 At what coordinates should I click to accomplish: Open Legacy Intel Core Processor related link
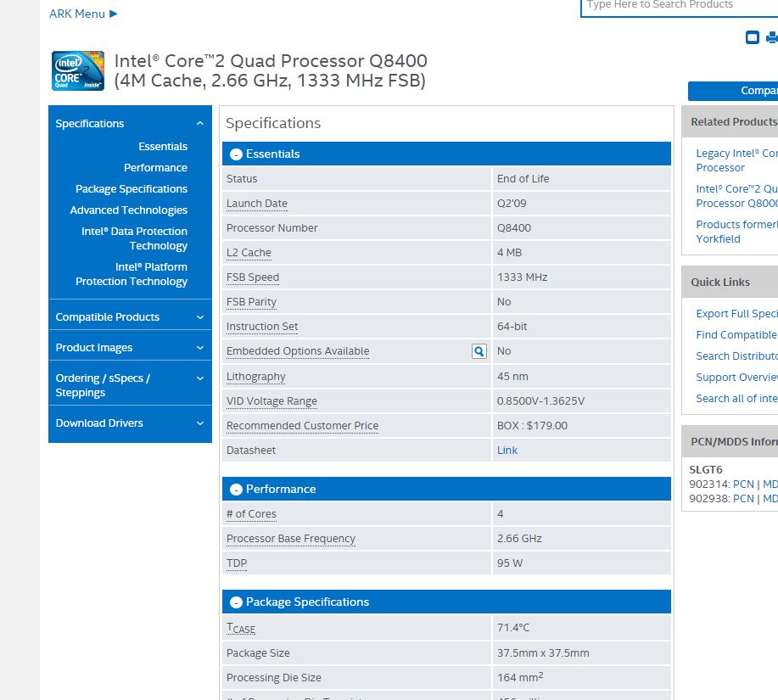click(x=736, y=160)
